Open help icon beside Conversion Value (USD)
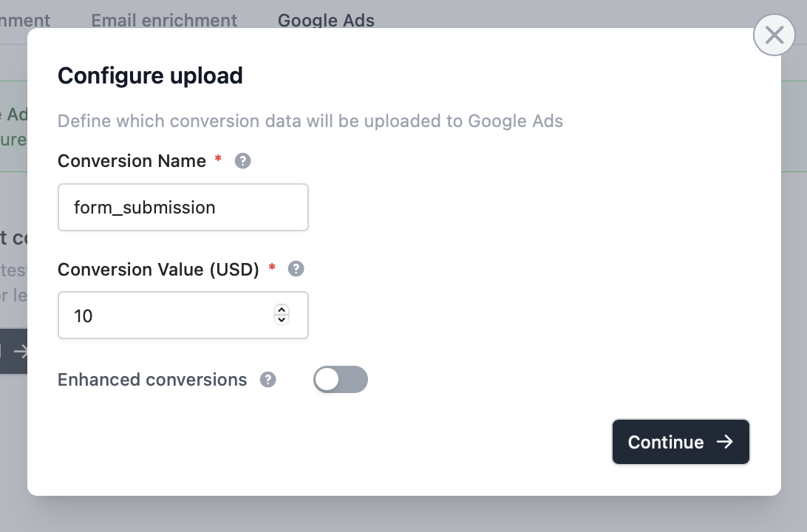Screen dimensions: 807x532 point(296,268)
